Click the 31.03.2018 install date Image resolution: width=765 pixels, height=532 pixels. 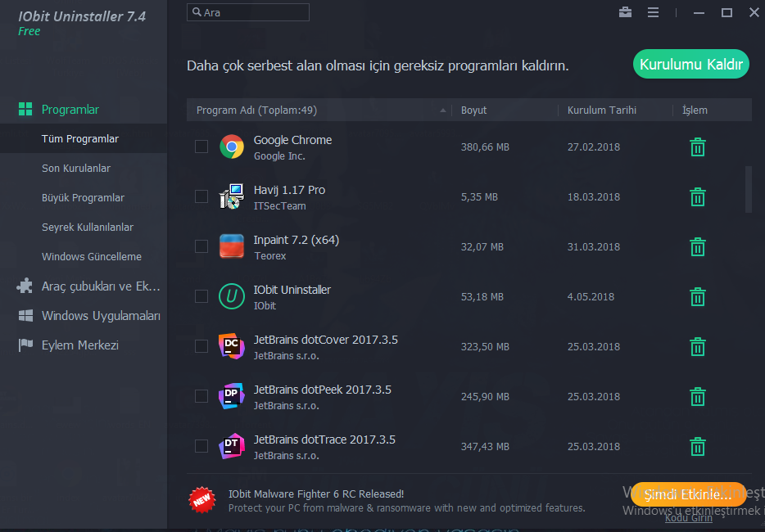(x=593, y=246)
